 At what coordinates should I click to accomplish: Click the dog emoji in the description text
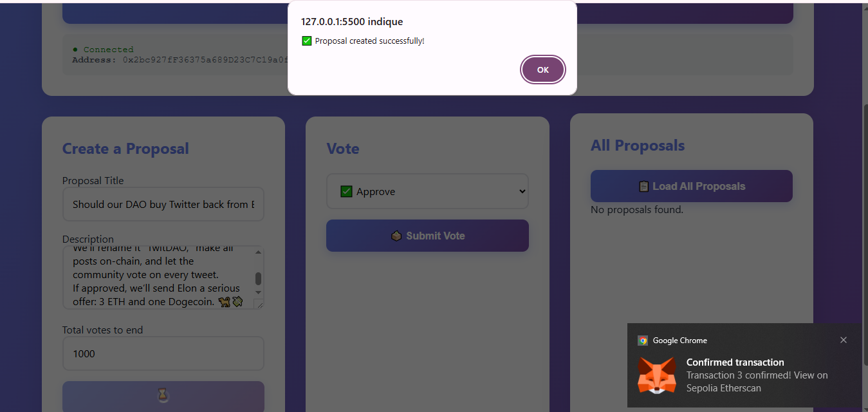coord(224,302)
